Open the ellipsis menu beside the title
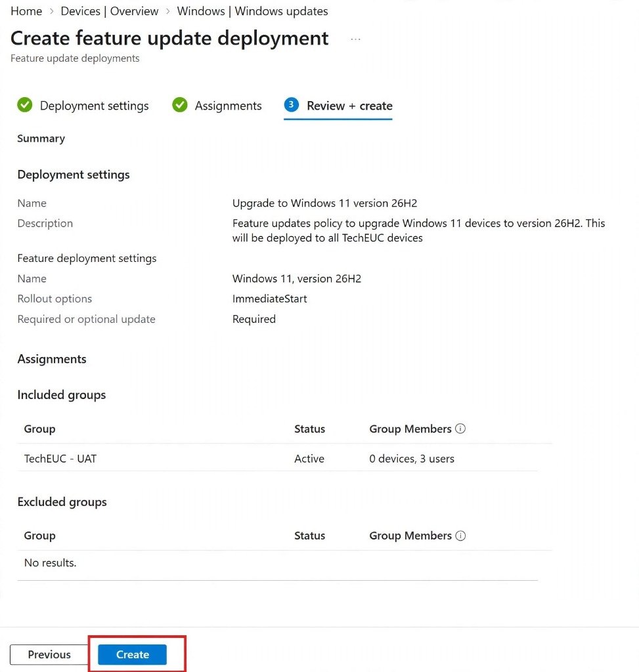The image size is (639, 672). click(x=355, y=39)
